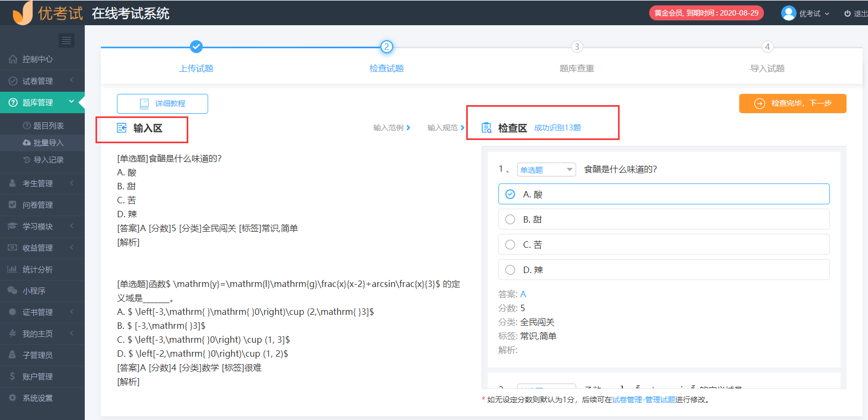Open 控制中心 in sidebar
This screenshot has height=420, width=868.
click(42, 59)
